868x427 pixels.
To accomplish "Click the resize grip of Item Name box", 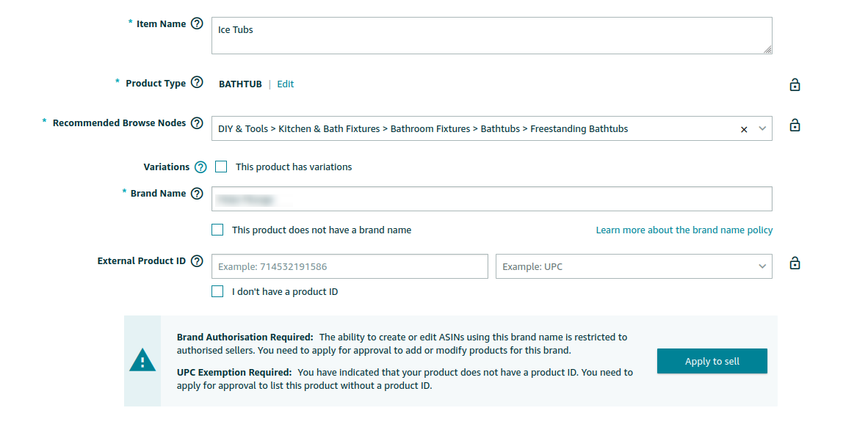I will click(767, 49).
